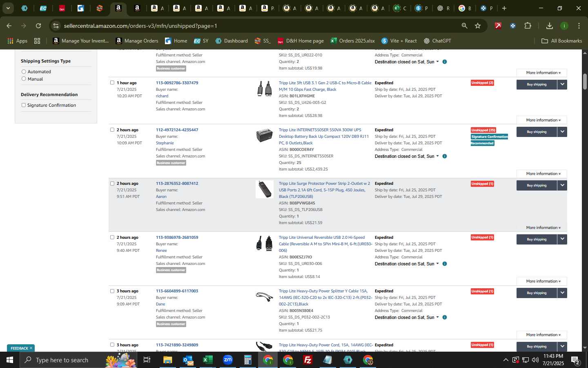Open the tab search dropdown arrow
The height and width of the screenshot is (368, 588).
(x=8, y=8)
